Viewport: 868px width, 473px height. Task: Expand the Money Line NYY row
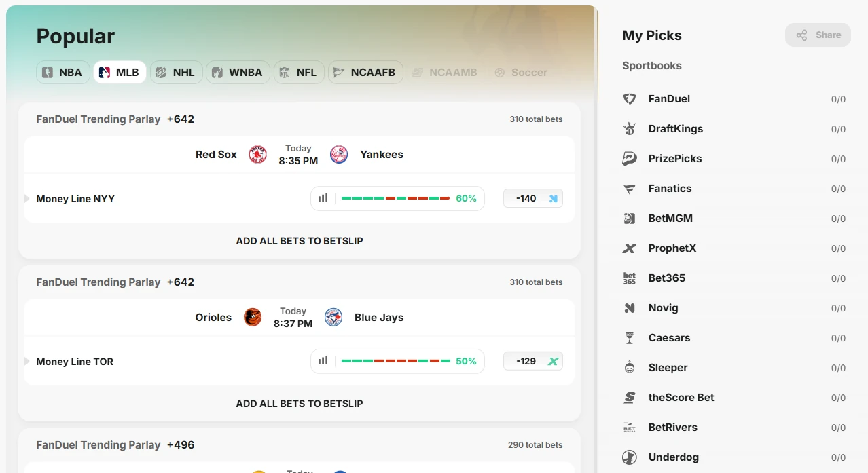[27, 199]
